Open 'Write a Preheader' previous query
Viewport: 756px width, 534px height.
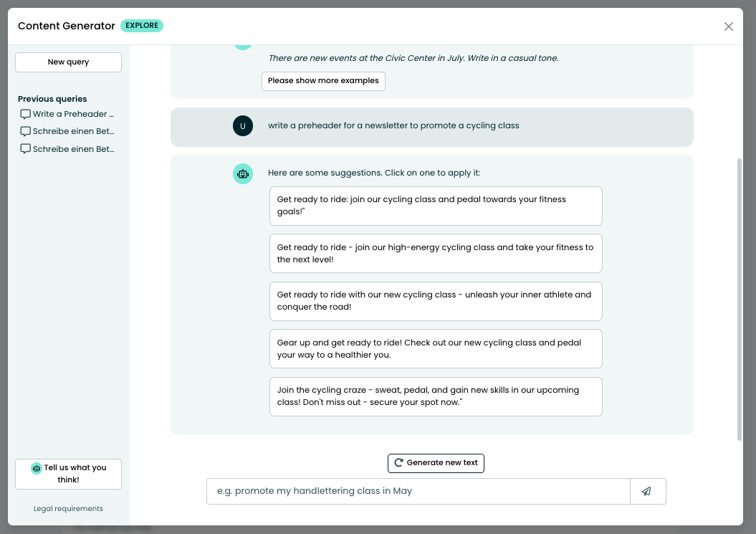(73, 114)
